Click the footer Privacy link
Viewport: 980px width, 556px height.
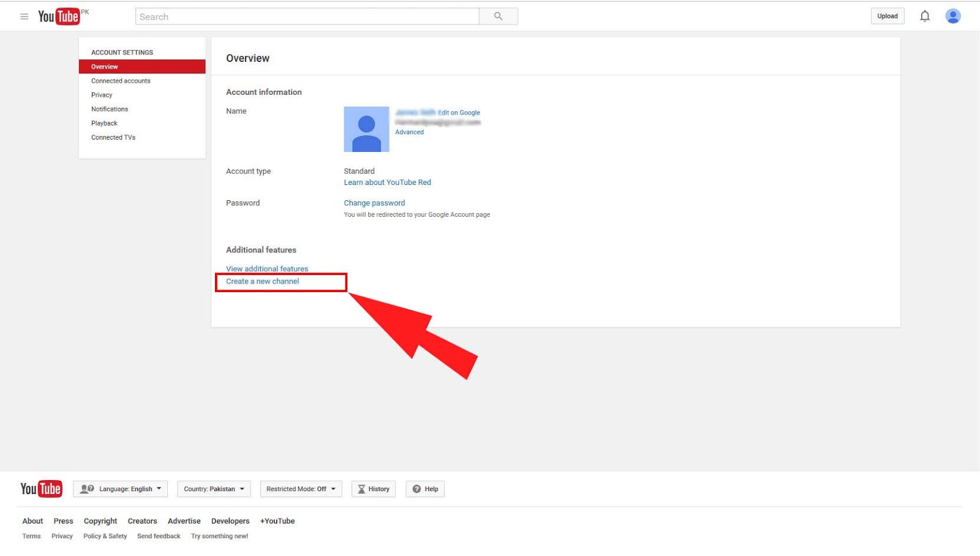[x=62, y=536]
